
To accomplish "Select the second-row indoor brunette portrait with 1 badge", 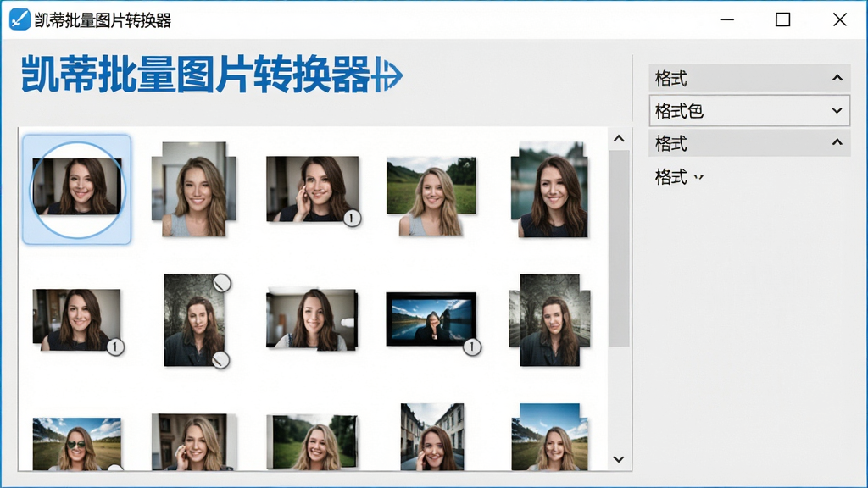I will point(77,319).
